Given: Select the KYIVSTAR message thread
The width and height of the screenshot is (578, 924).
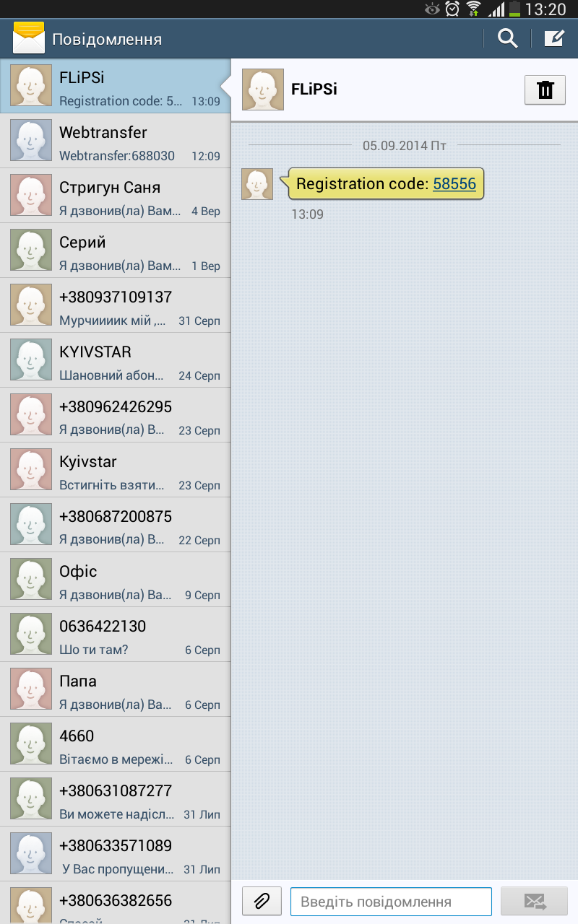Looking at the screenshot, I should [116, 361].
